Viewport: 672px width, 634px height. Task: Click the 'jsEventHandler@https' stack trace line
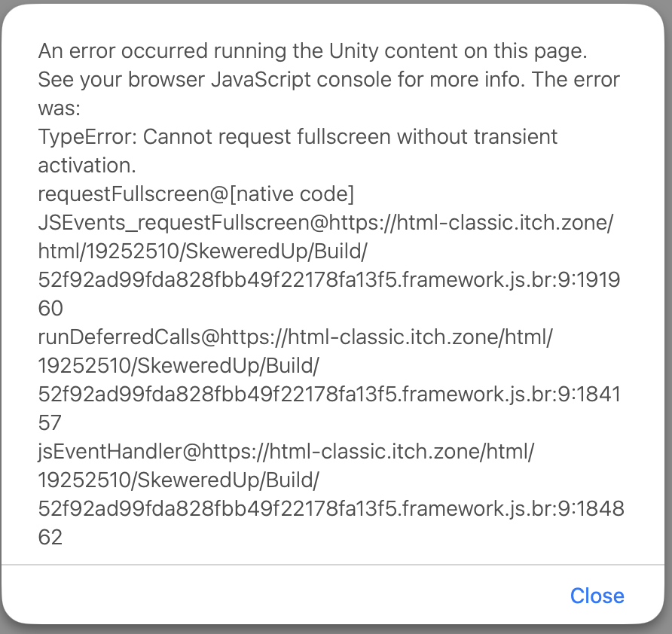(x=286, y=452)
